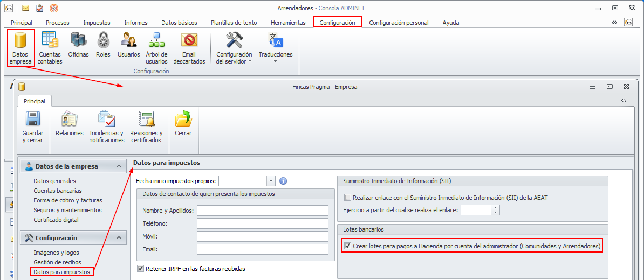644x280 pixels.
Task: Click the database icon in Empresa title bar
Action: [x=22, y=87]
